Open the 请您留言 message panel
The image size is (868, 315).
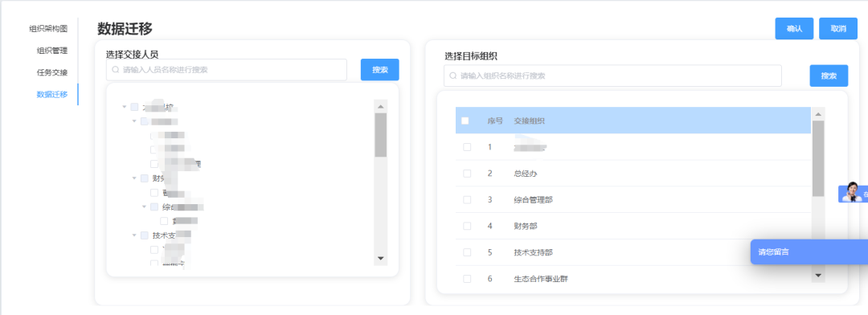809,252
